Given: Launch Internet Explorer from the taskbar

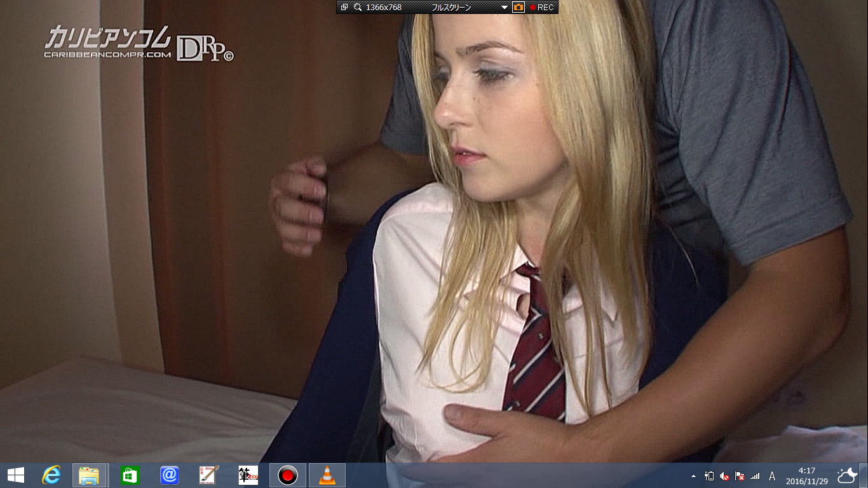Looking at the screenshot, I should pyautogui.click(x=51, y=475).
